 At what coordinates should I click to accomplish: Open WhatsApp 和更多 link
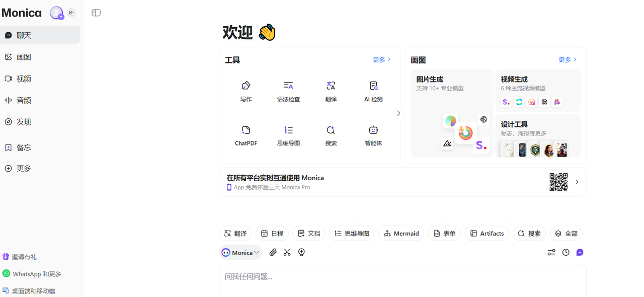coord(32,274)
